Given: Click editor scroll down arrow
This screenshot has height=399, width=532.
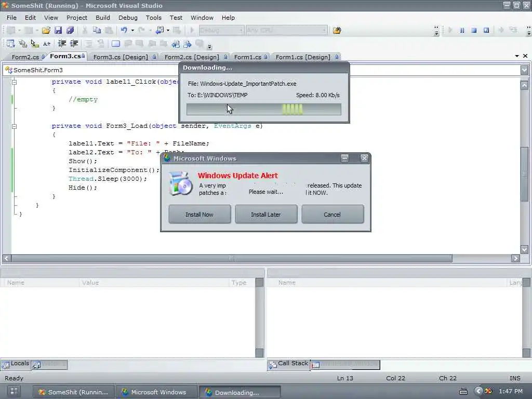Looking at the screenshot, I should pyautogui.click(x=525, y=250).
